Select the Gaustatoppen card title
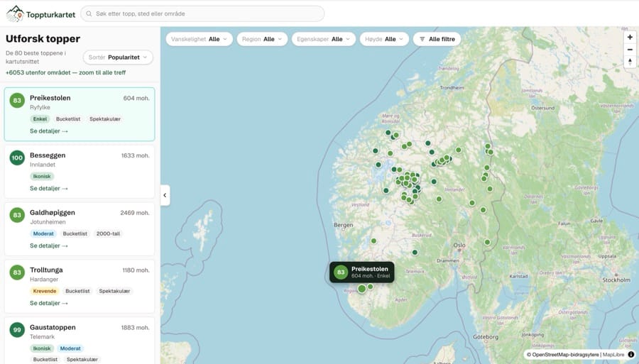The height and width of the screenshot is (364, 639). click(x=53, y=328)
